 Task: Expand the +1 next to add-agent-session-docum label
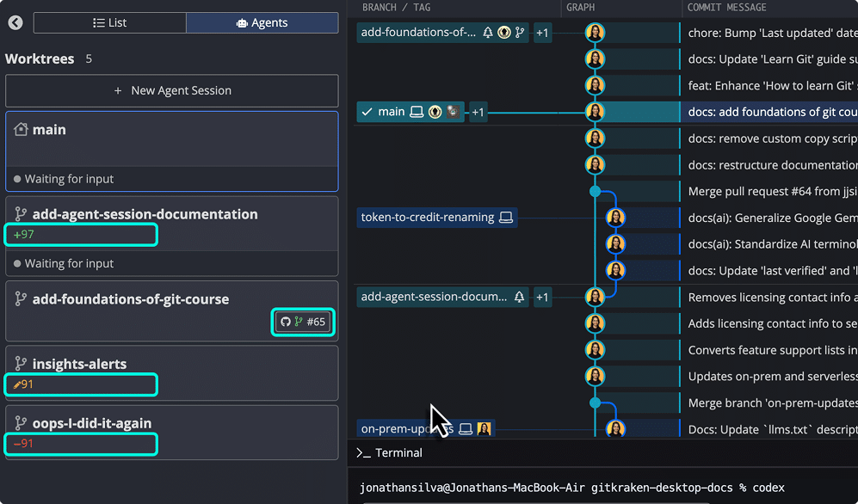pyautogui.click(x=542, y=297)
